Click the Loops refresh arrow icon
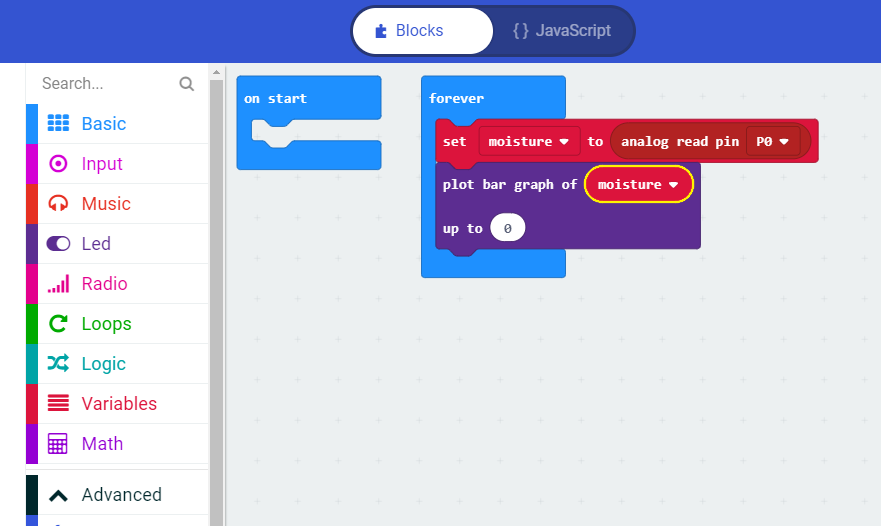 click(58, 323)
